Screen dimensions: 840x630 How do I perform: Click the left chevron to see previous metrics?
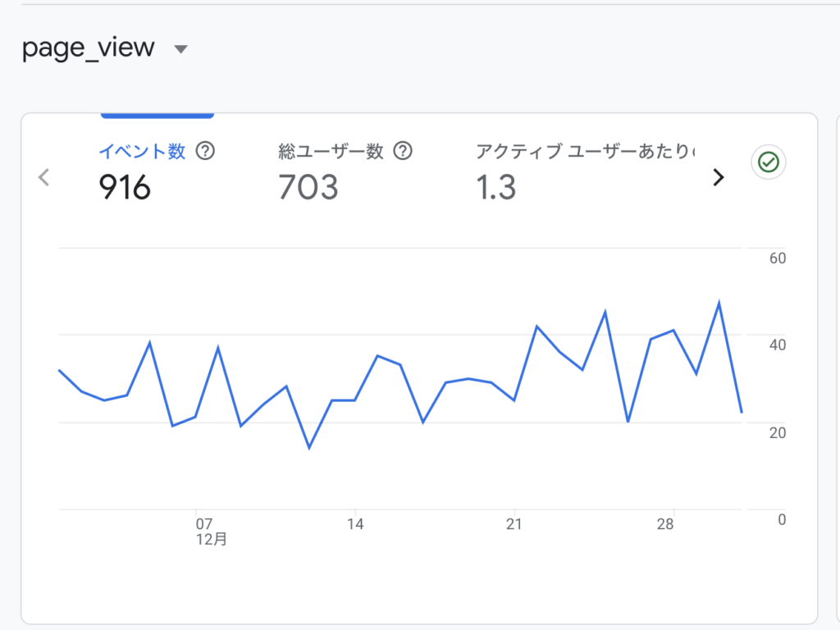coord(43,176)
